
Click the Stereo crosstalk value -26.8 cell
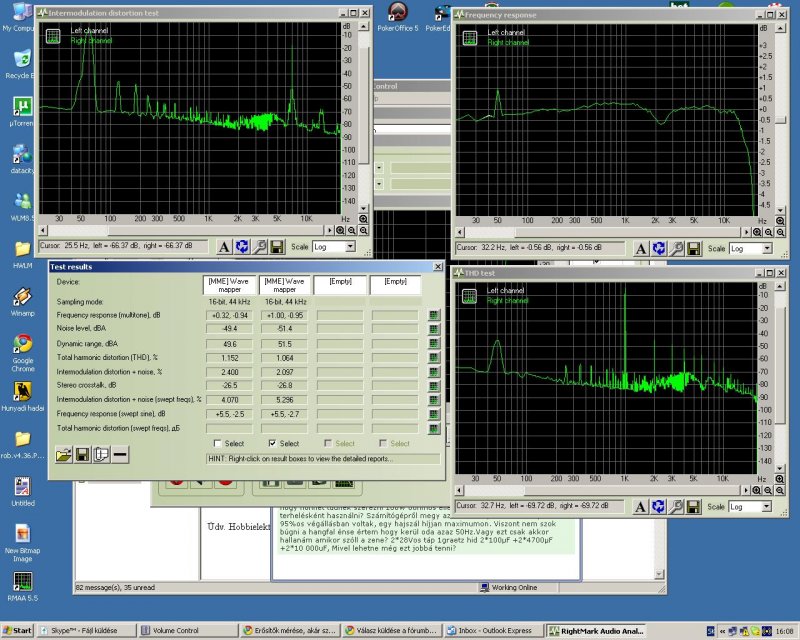click(x=285, y=386)
